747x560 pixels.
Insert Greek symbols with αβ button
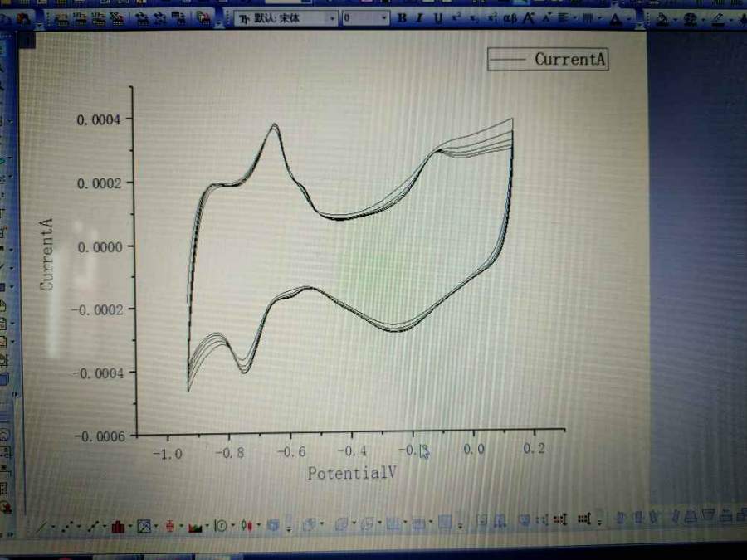pos(510,18)
